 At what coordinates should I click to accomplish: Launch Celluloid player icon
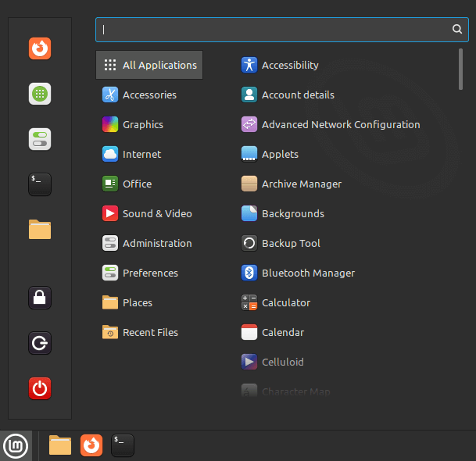point(249,362)
